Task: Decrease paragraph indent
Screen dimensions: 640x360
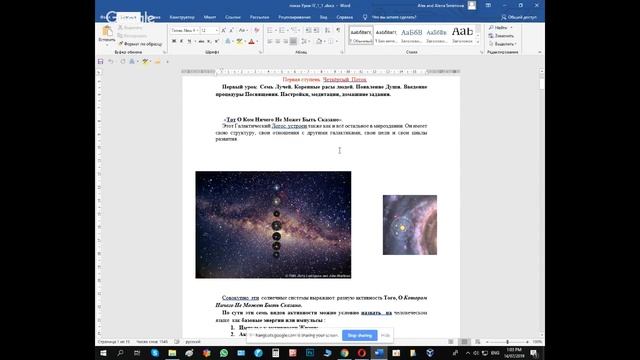Action: 308,31
